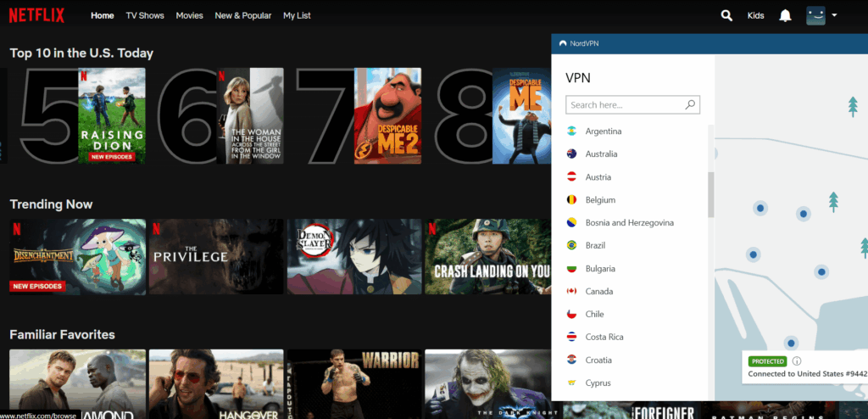Switch to Kids profile link

point(755,15)
